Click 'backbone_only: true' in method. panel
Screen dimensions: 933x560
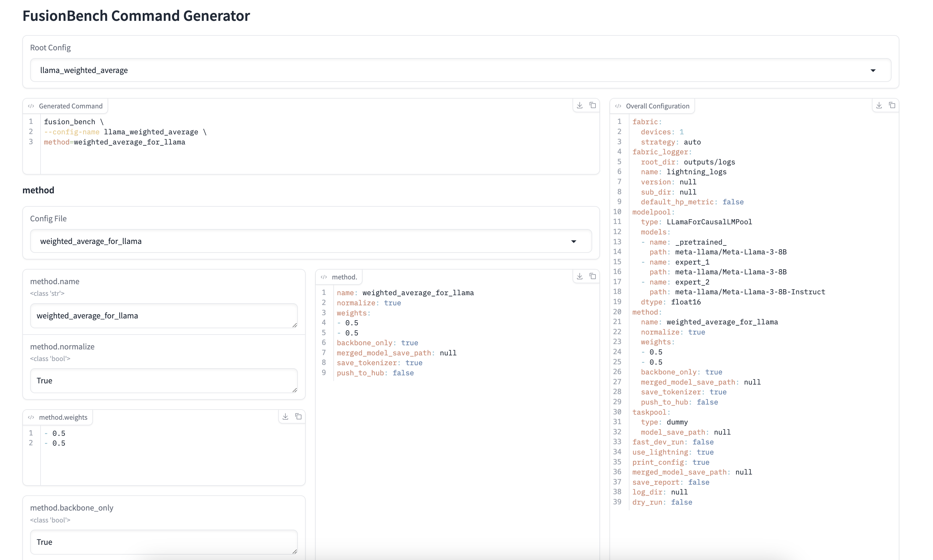click(x=377, y=343)
